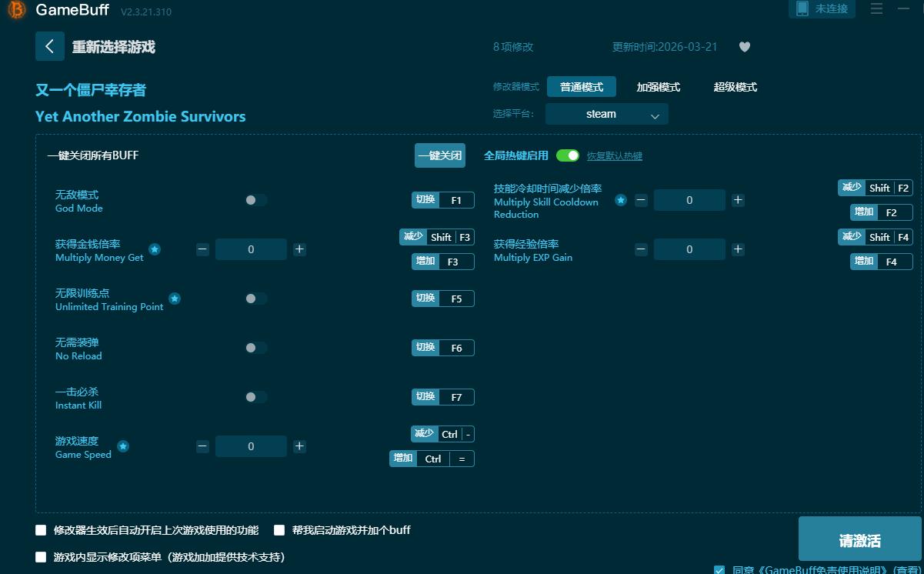
Task: Click EXP 减少 Shift F4 hotkey button
Action: coord(876,237)
